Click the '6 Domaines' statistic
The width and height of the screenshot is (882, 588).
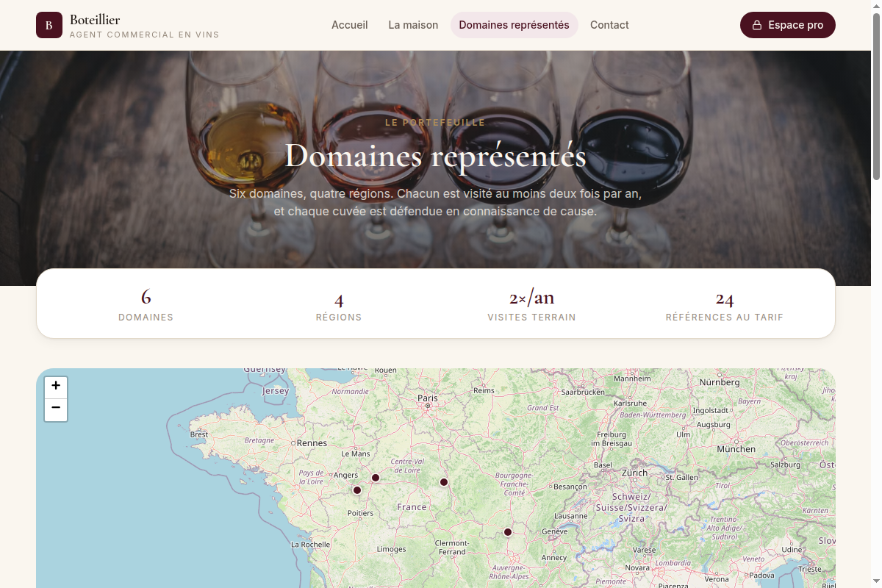(146, 304)
